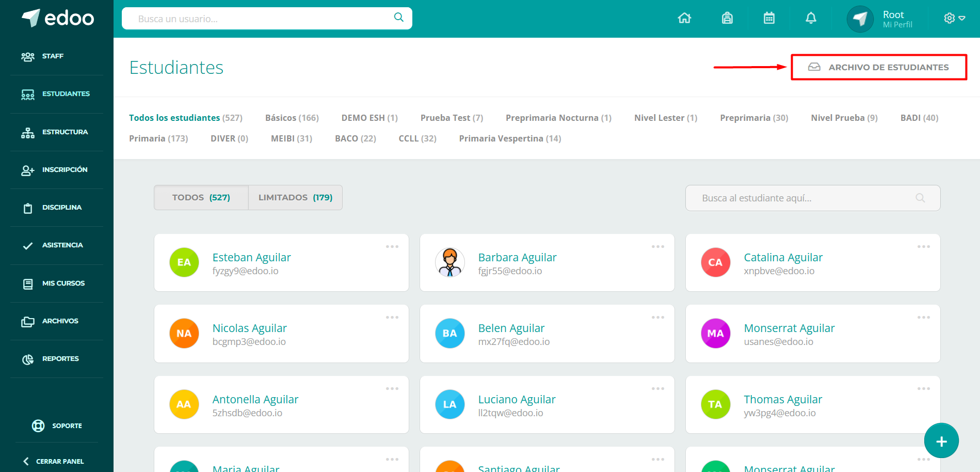Click Barbara Aguilar's avatar picture
The image size is (980, 472).
(450, 262)
